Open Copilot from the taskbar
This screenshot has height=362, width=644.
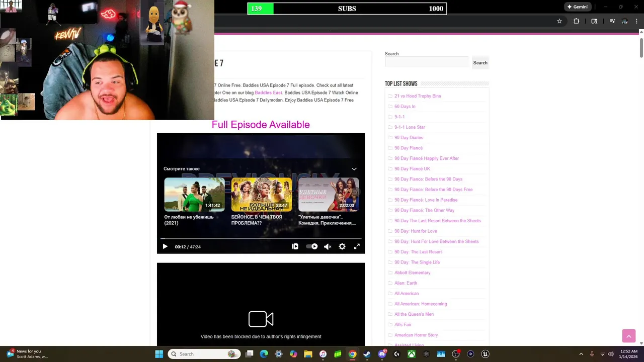[293, 354]
